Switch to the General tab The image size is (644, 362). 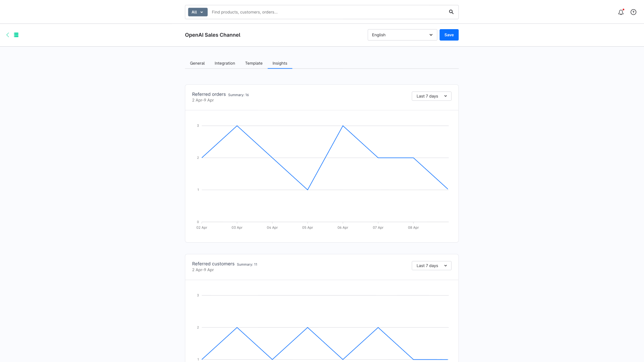click(197, 63)
